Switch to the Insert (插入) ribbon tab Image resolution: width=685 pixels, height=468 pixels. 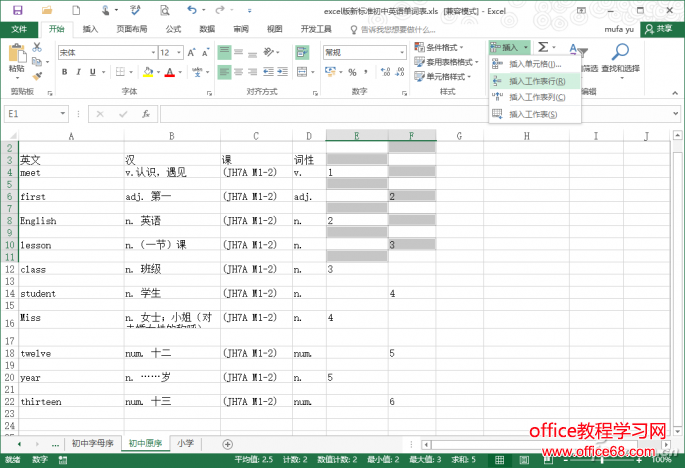[x=90, y=29]
